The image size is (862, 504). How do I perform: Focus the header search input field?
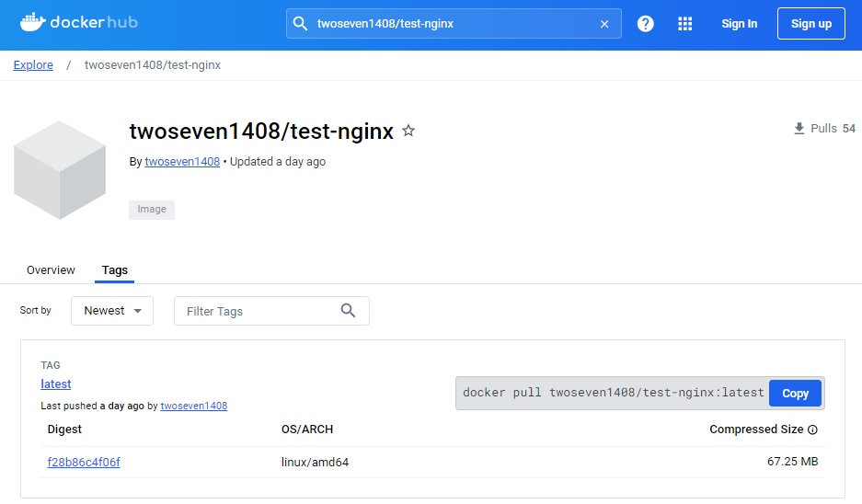click(x=454, y=24)
